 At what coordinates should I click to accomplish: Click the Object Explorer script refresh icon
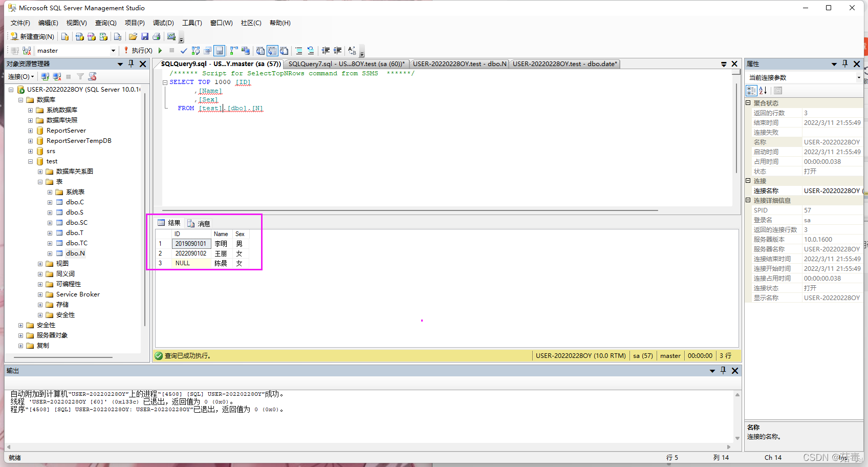92,77
